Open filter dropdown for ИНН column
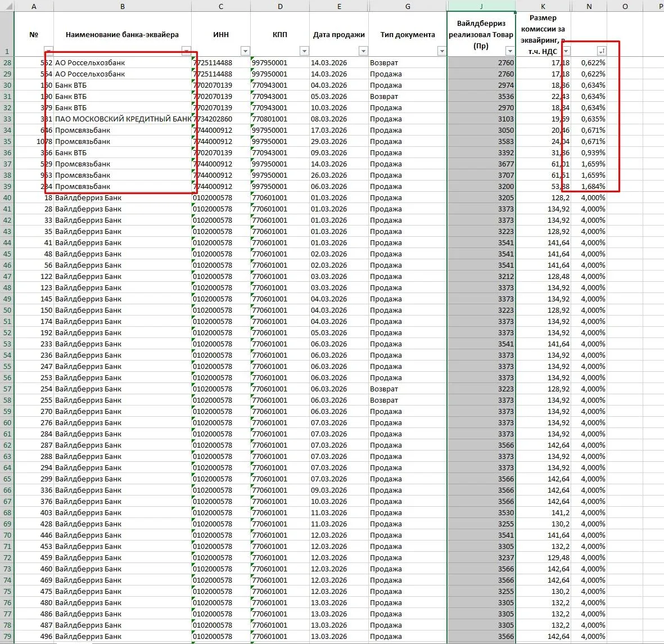 tap(245, 51)
